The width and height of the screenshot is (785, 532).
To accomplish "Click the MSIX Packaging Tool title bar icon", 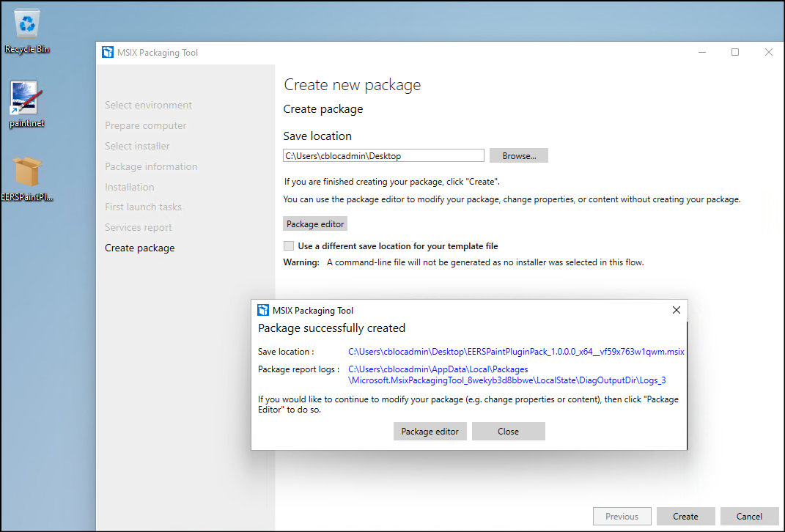I will (108, 52).
